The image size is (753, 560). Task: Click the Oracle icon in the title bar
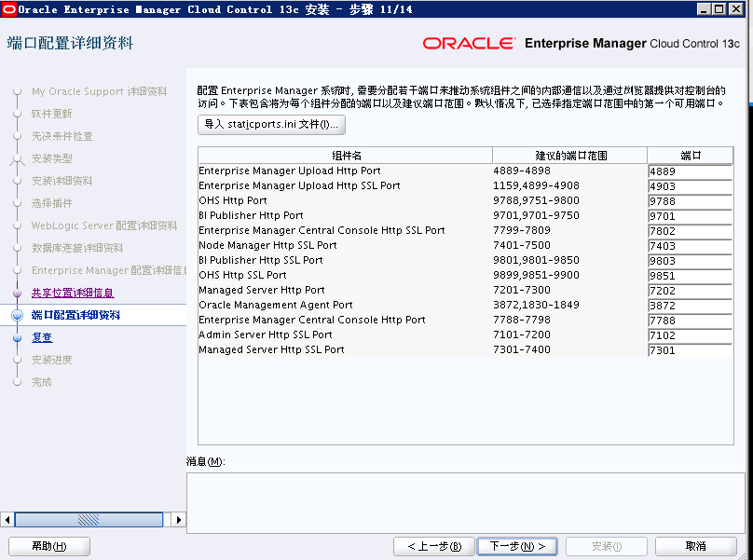coord(8,9)
